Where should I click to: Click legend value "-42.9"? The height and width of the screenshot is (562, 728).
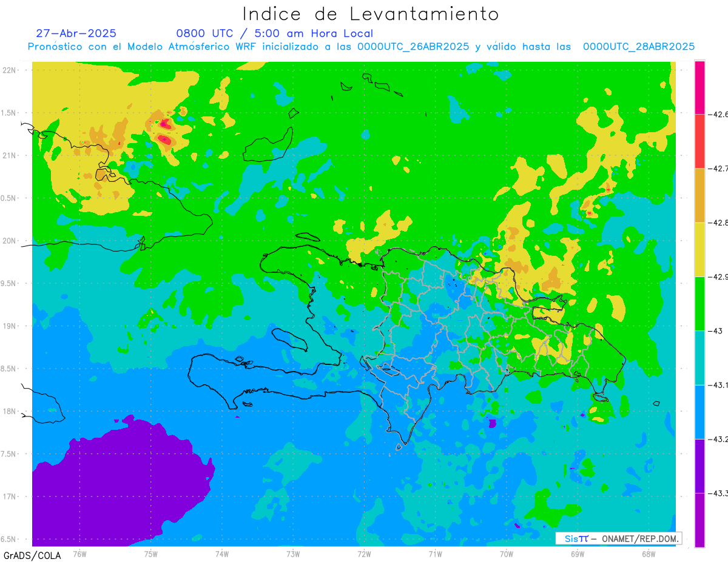tap(718, 276)
